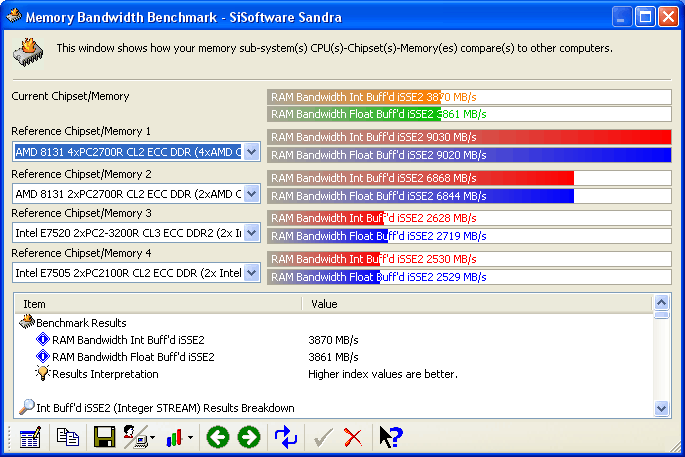Open the bar chart graph icon
The image size is (685, 457).
click(174, 437)
